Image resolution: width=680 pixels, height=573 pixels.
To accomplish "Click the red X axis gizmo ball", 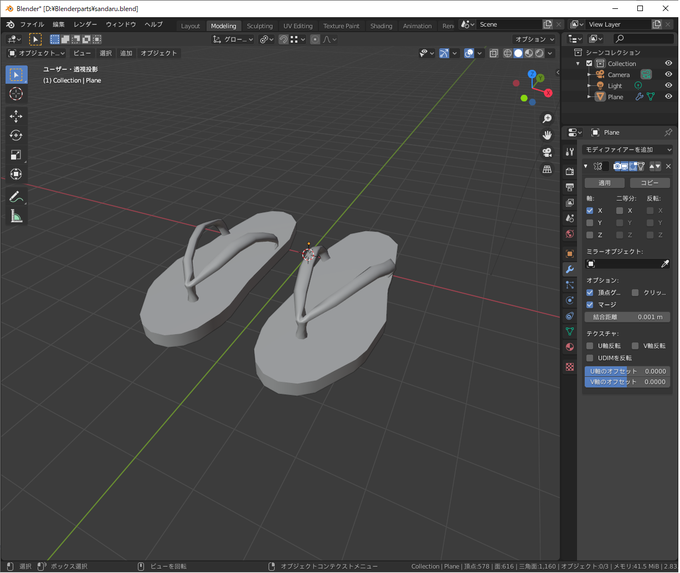I will point(548,93).
